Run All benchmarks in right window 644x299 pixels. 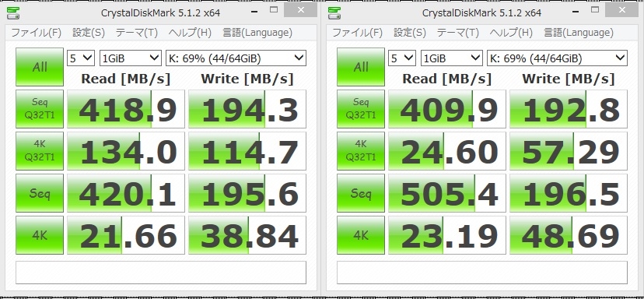(361, 67)
